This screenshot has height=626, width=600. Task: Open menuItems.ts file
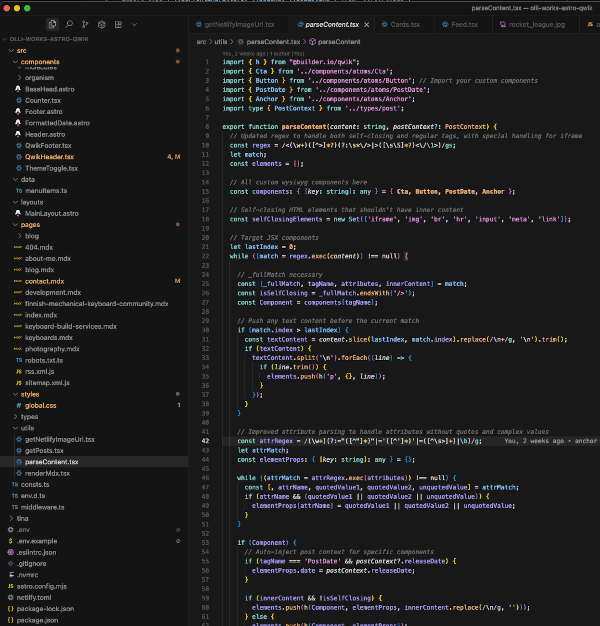point(46,191)
